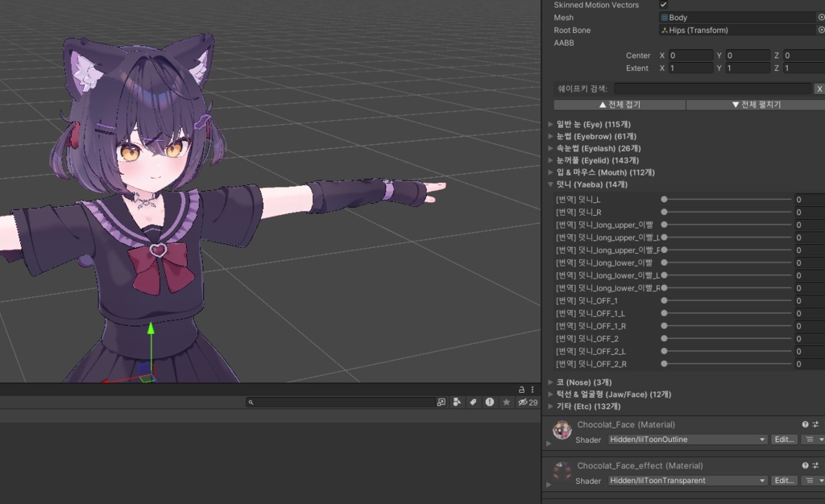The image size is (825, 504).
Task: Open the Mesh object picker circle
Action: [821, 18]
